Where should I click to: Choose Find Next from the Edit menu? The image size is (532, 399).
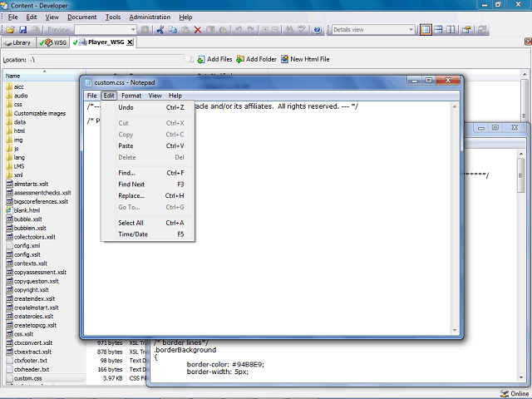click(x=148, y=185)
